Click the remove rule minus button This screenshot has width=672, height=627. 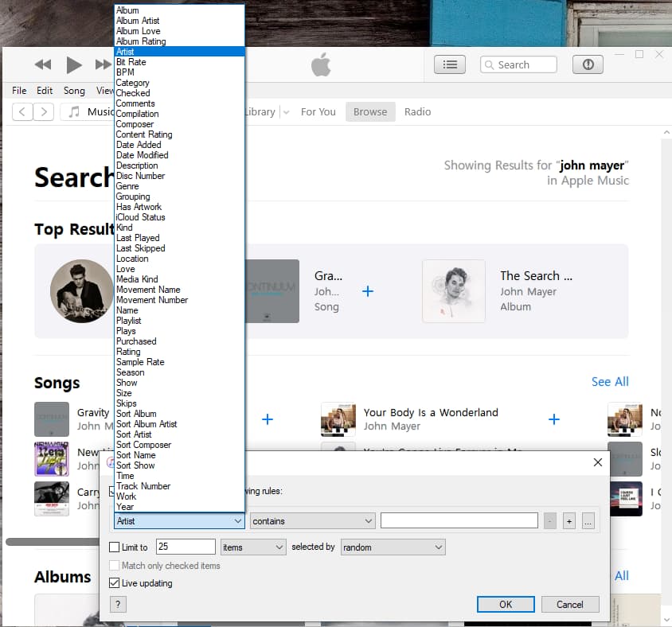[x=550, y=521]
